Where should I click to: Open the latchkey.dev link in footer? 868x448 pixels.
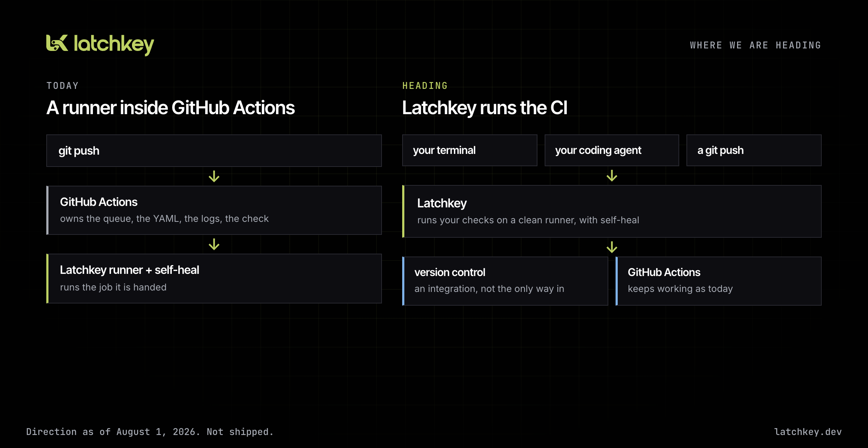[x=808, y=432]
